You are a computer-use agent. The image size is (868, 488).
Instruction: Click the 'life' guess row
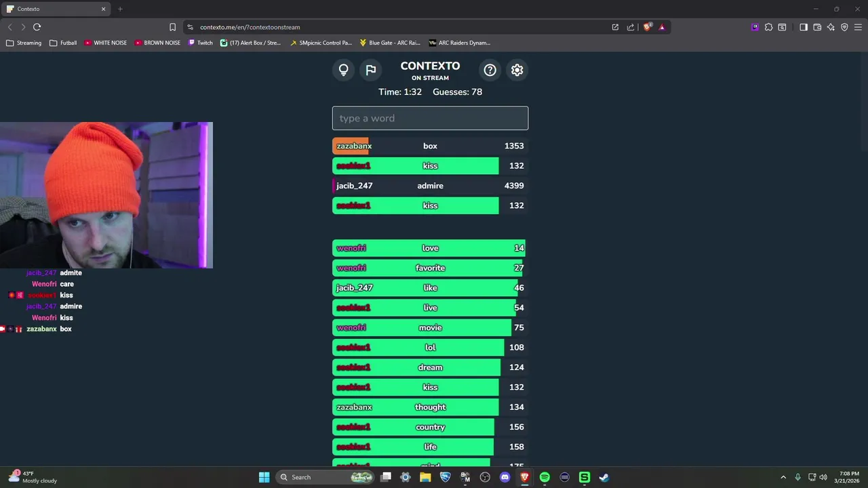point(430,447)
